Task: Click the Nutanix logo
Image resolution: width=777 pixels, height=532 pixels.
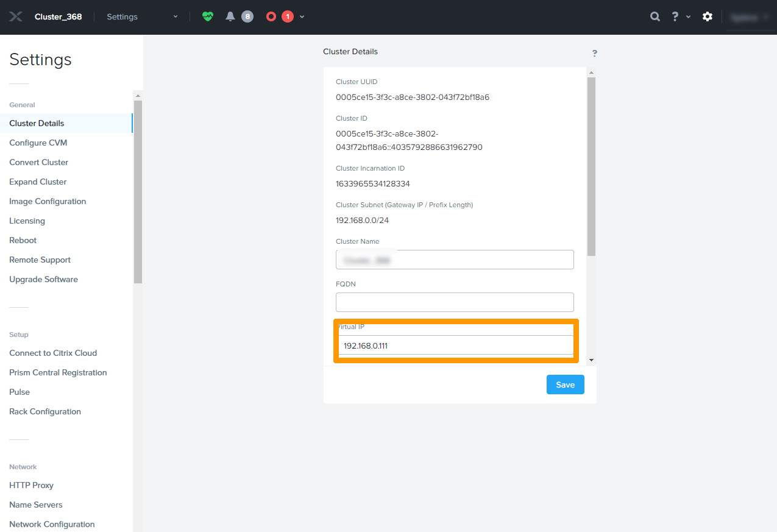Action: (15, 16)
